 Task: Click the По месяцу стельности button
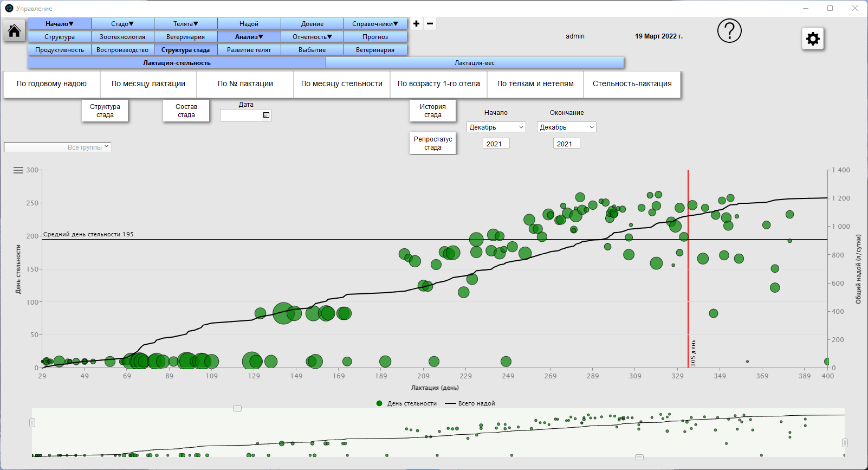point(342,84)
